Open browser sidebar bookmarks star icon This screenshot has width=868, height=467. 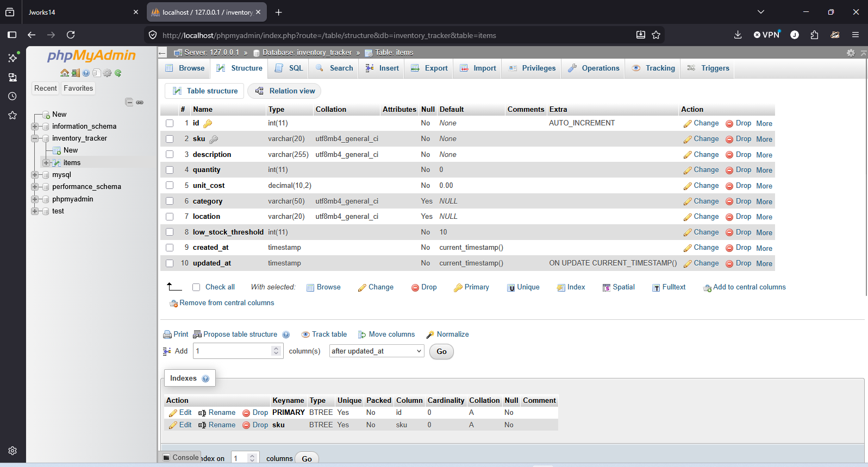pos(13,115)
